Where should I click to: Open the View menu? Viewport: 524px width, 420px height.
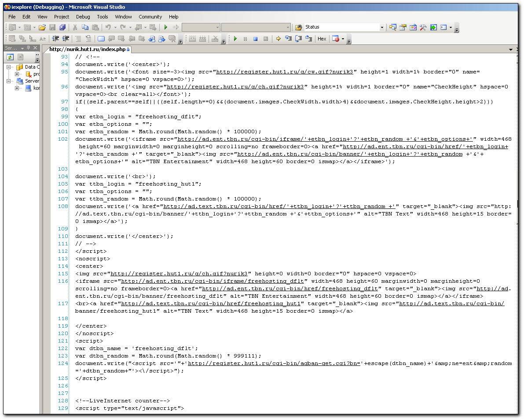point(42,17)
